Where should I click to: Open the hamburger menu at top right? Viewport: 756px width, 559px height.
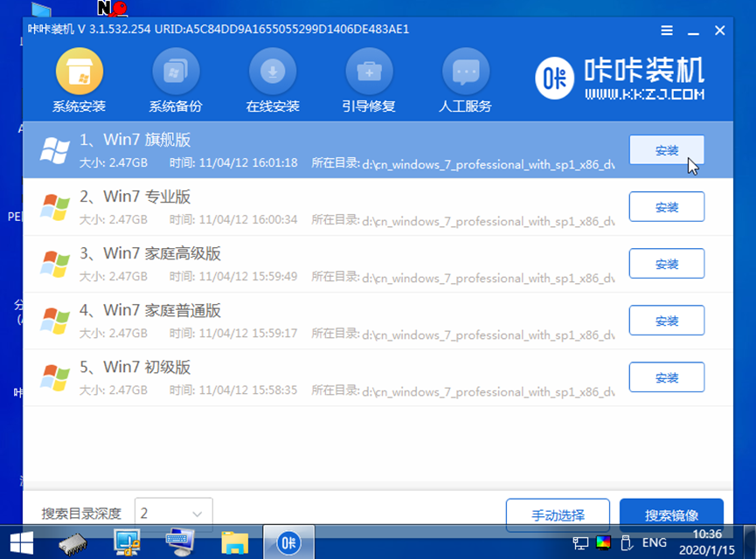click(666, 30)
